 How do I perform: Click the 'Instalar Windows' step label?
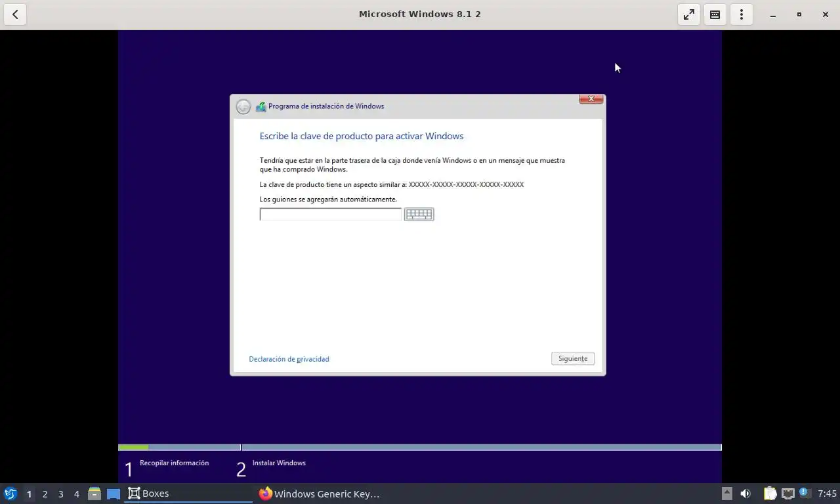pos(279,463)
